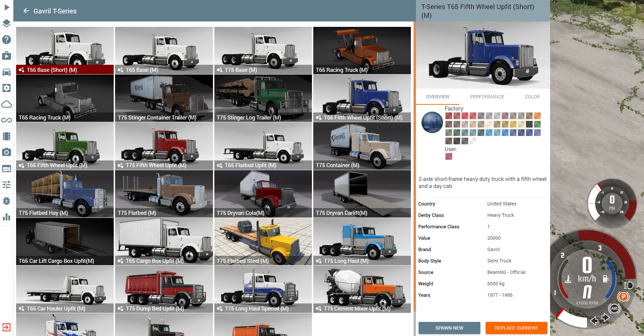Click the blue paint preview sphere
This screenshot has width=644, height=336.
(432, 122)
